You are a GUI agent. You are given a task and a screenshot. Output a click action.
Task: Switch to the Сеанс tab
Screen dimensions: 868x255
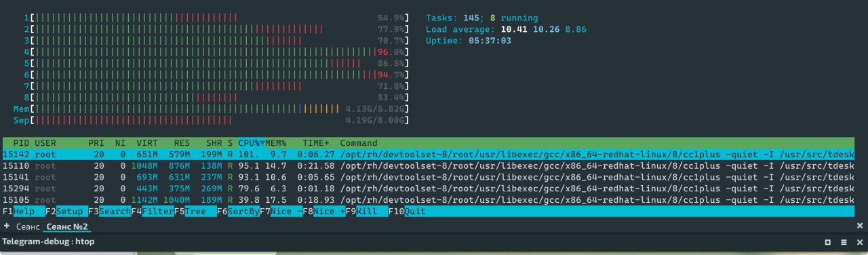tap(28, 226)
